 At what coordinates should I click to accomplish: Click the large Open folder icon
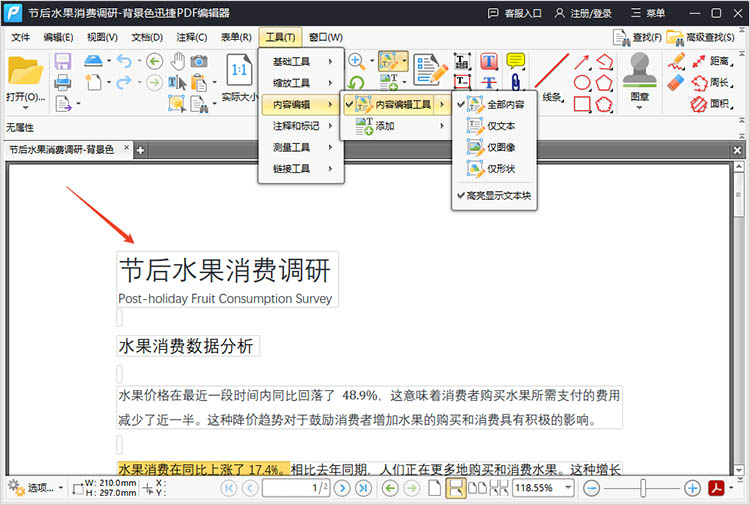click(25, 71)
